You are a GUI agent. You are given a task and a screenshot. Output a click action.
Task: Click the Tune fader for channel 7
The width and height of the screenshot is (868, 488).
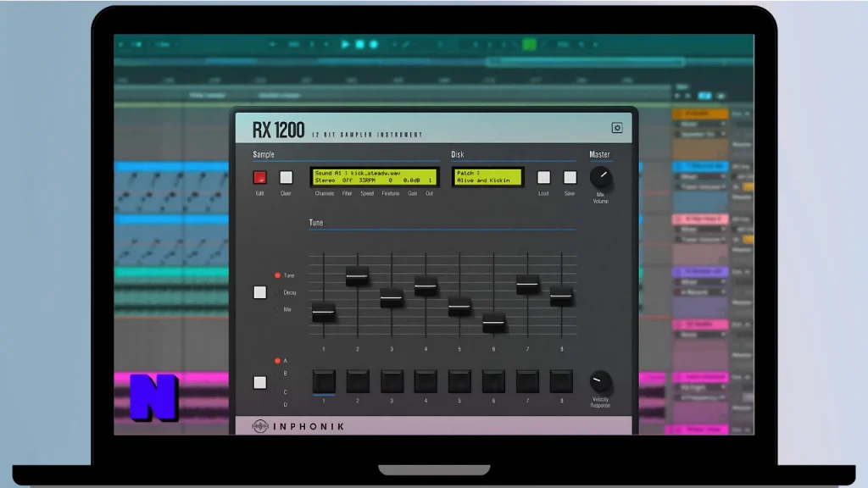(527, 285)
